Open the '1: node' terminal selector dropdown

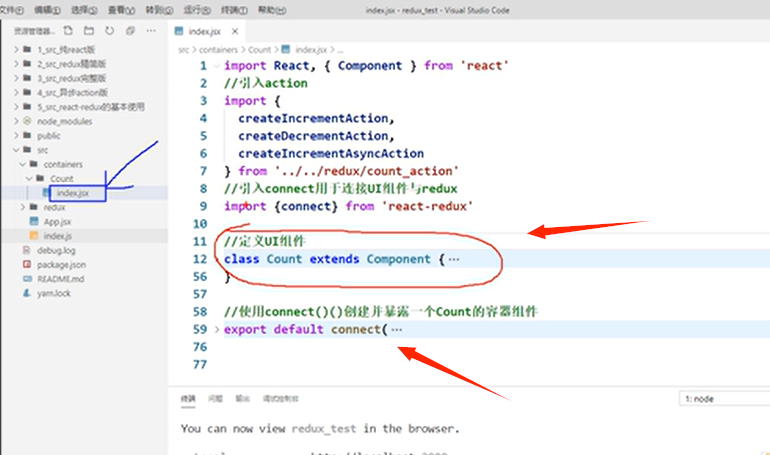pos(724,399)
